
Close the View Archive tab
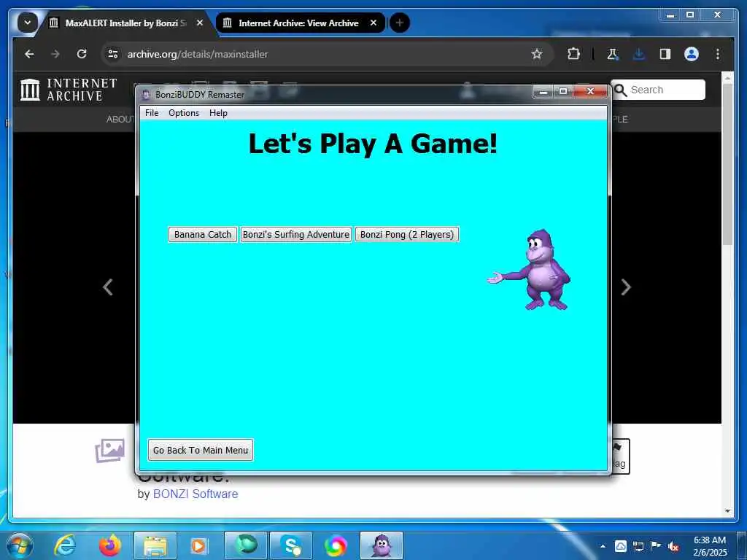coord(373,23)
